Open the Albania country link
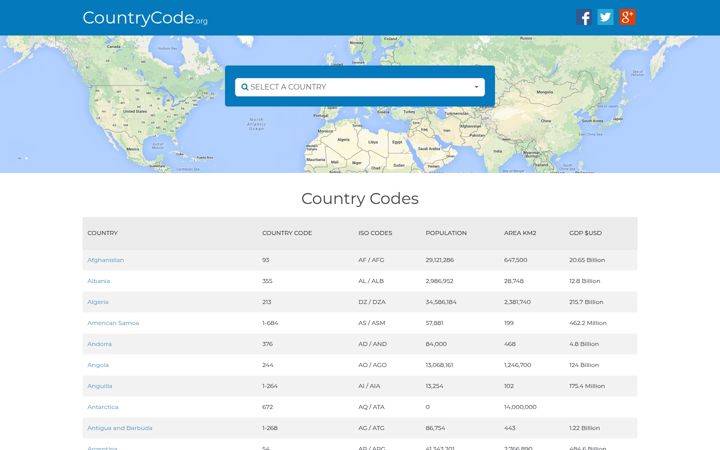This screenshot has height=450, width=720. click(x=99, y=281)
